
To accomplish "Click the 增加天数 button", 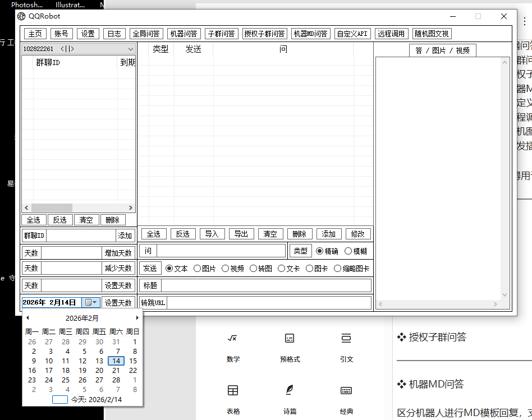I will [x=118, y=253].
